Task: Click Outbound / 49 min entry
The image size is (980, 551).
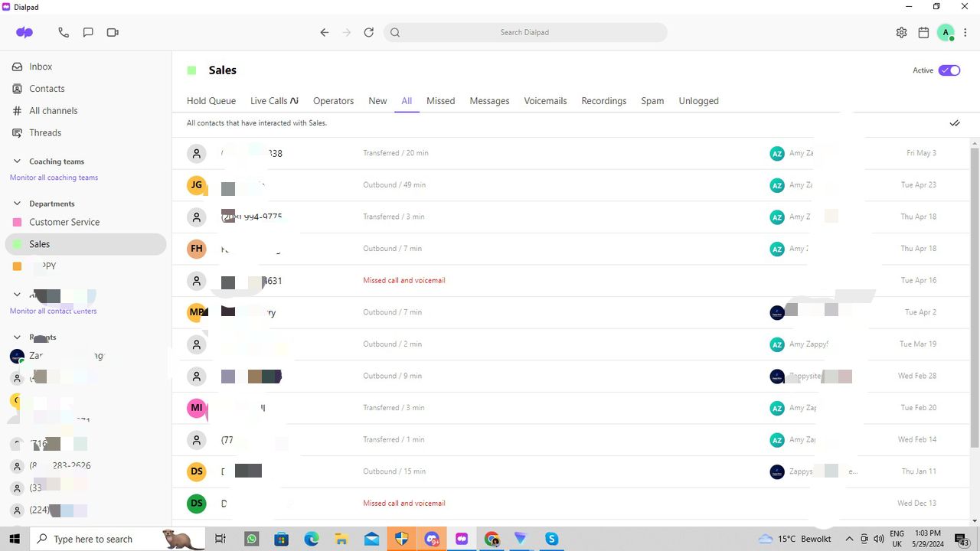Action: (394, 185)
